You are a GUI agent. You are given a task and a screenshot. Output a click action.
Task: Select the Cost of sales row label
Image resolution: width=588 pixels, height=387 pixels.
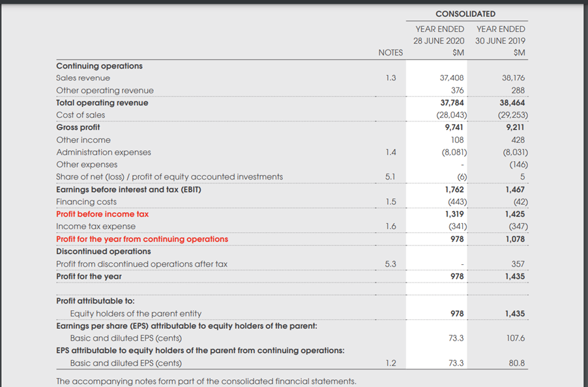click(x=80, y=114)
